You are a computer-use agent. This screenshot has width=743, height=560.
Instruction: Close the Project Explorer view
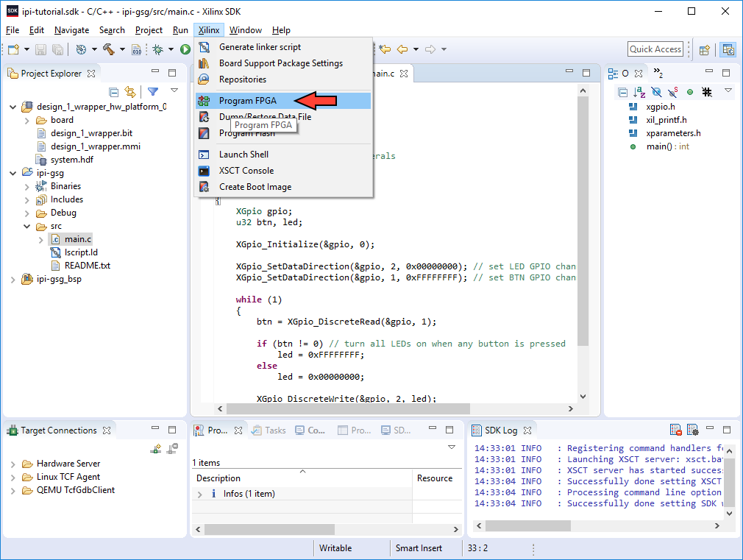(x=91, y=74)
